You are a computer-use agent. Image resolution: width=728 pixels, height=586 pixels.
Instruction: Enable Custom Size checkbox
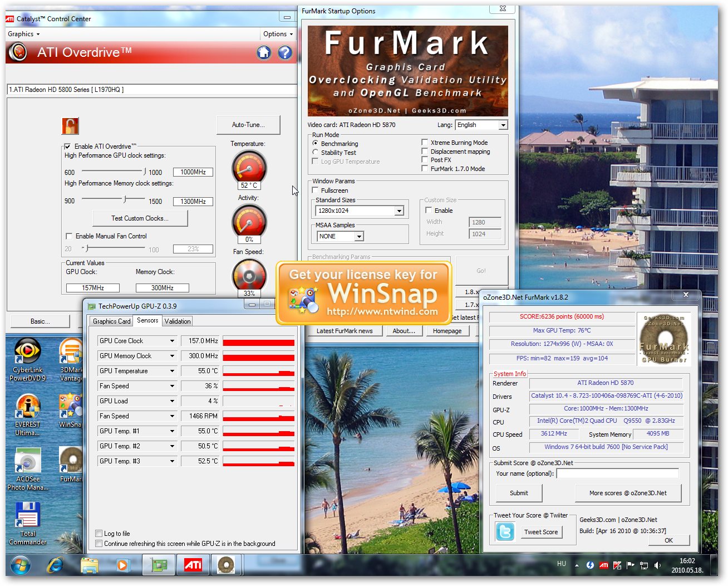click(429, 211)
